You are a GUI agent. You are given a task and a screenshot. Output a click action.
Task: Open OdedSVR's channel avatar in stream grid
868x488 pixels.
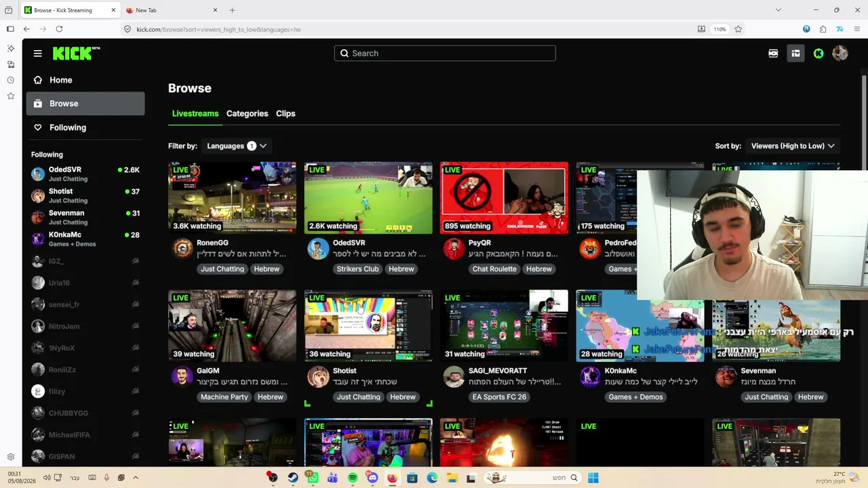click(317, 249)
